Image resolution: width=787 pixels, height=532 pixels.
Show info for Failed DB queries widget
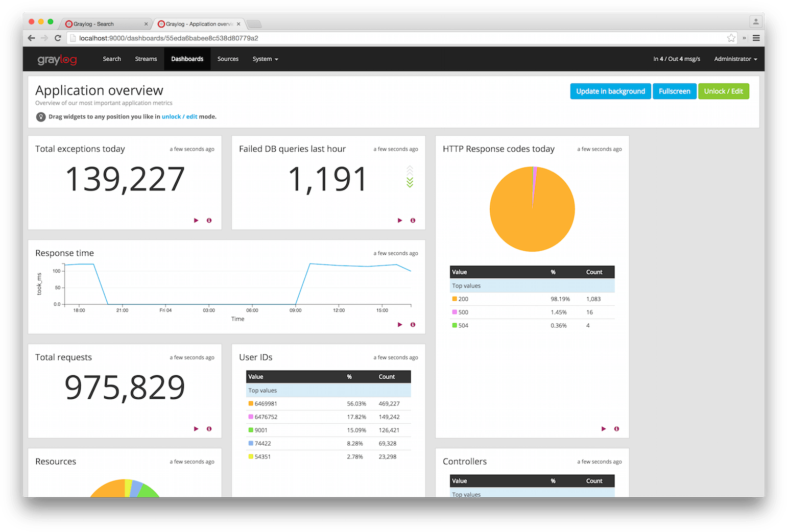coord(413,221)
